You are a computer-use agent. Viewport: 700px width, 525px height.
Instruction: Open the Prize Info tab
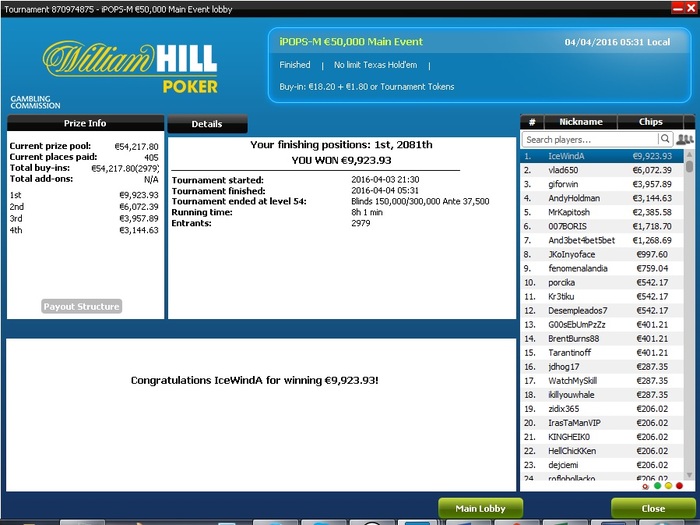85,123
